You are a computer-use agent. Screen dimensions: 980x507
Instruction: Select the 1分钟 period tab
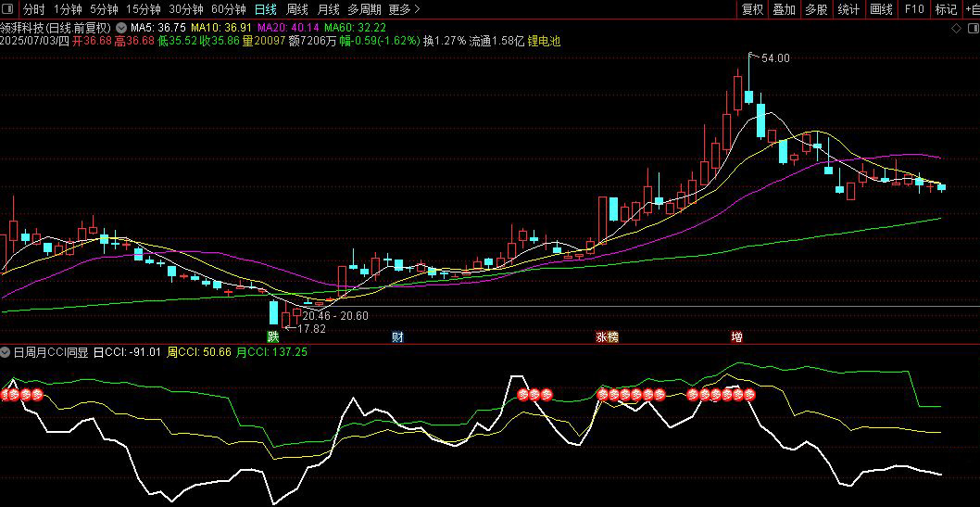click(68, 9)
